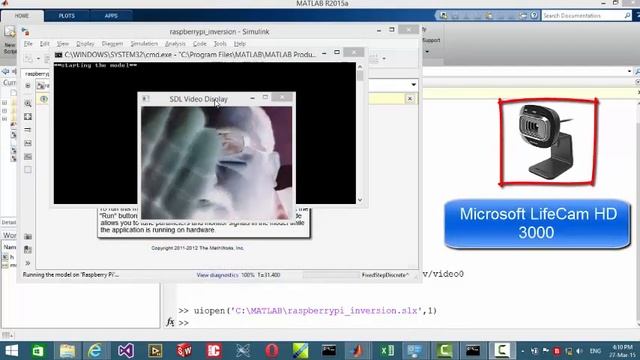Click the Simulink annotation text palette icon
The width and height of the screenshot is (640, 360).
(28, 143)
